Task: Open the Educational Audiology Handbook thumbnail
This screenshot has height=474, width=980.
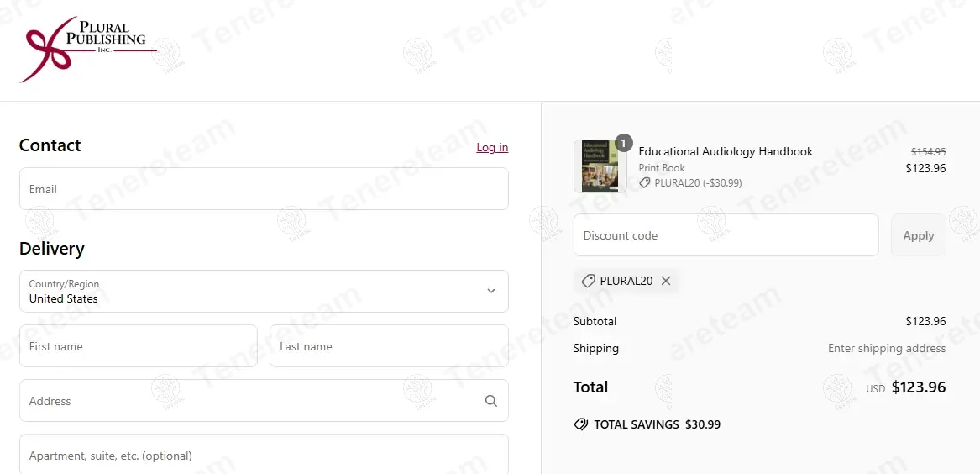Action: coord(600,166)
